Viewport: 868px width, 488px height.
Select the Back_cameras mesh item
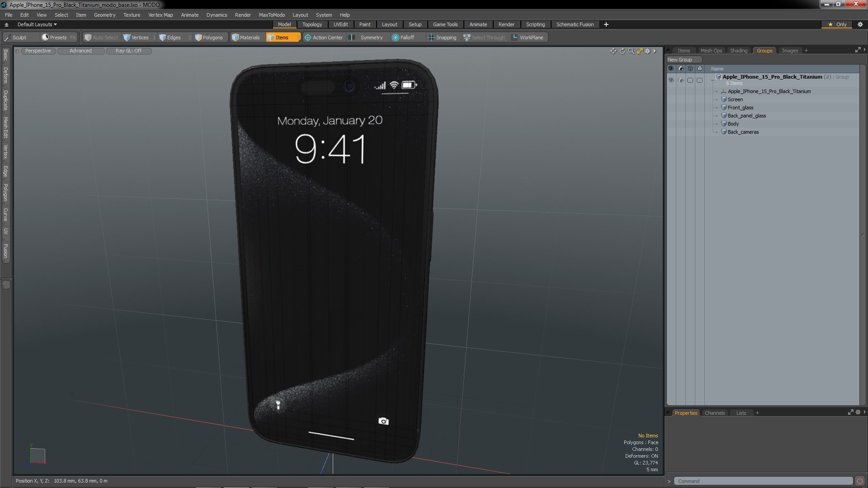(743, 132)
